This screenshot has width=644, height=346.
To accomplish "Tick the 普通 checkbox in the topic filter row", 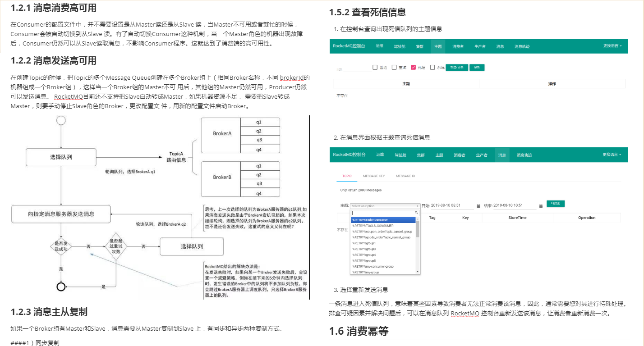I will [375, 68].
